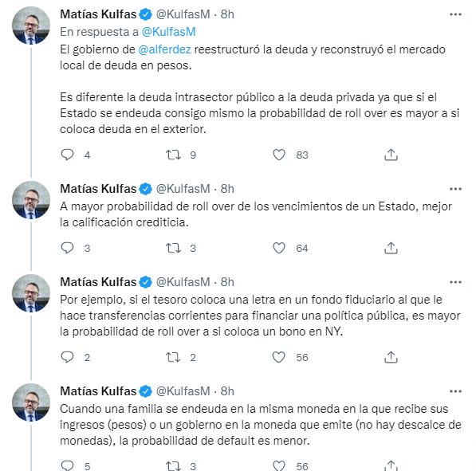Like the calificación crediticia tweet with 64 likes
Image resolution: width=476 pixels, height=471 pixels.
coord(279,248)
